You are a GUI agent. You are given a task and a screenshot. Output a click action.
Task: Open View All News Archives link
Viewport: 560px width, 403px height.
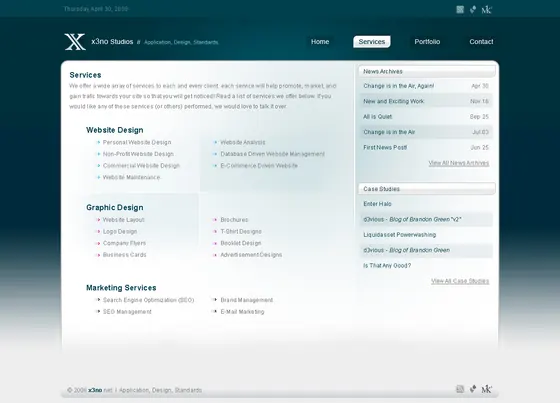pyautogui.click(x=459, y=163)
